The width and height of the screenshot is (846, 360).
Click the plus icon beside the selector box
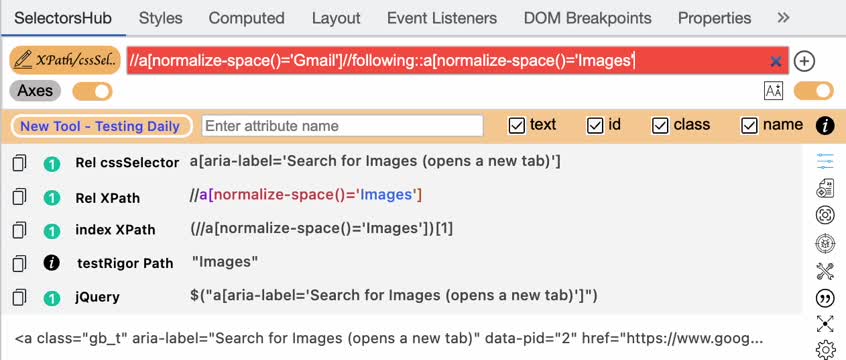point(804,61)
